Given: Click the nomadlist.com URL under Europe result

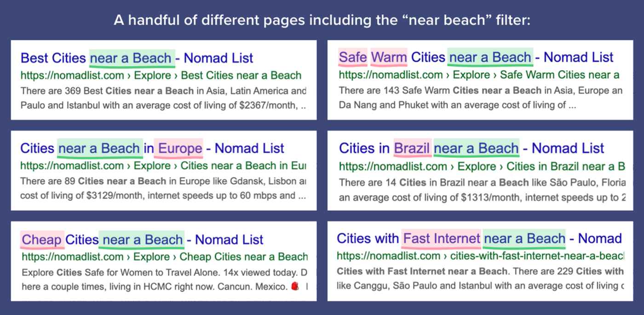Looking at the screenshot, I should click(163, 166).
